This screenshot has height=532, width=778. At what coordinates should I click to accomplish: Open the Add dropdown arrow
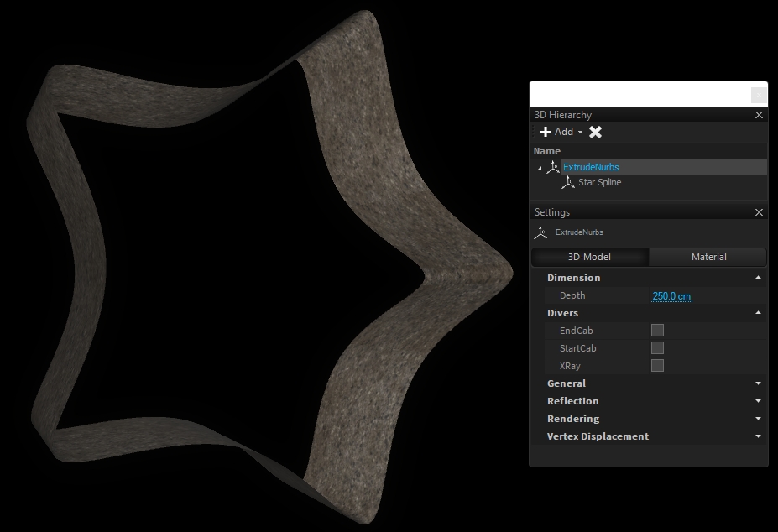(x=580, y=133)
